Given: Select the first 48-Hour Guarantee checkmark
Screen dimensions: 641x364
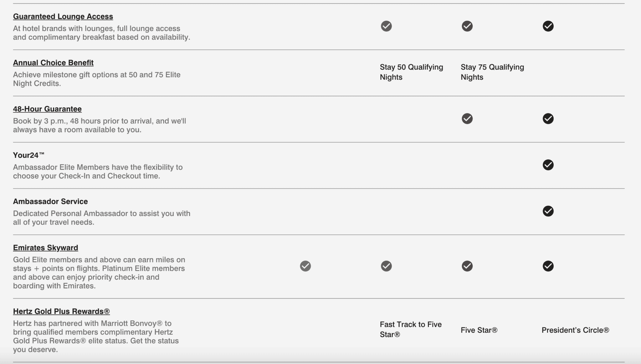Looking at the screenshot, I should click(467, 119).
